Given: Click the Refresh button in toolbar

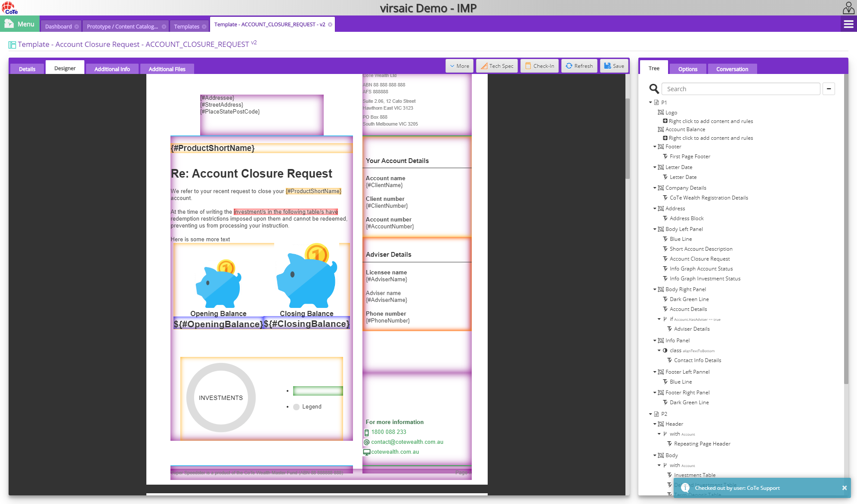Looking at the screenshot, I should (579, 65).
